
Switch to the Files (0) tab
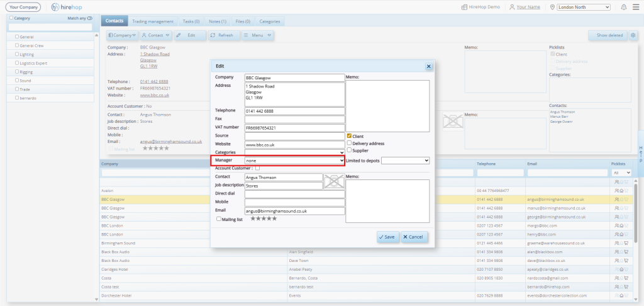pos(243,21)
